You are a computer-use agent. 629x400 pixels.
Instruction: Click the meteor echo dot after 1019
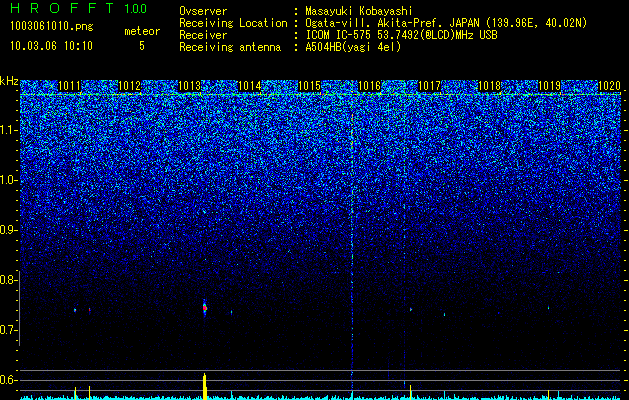(548, 308)
